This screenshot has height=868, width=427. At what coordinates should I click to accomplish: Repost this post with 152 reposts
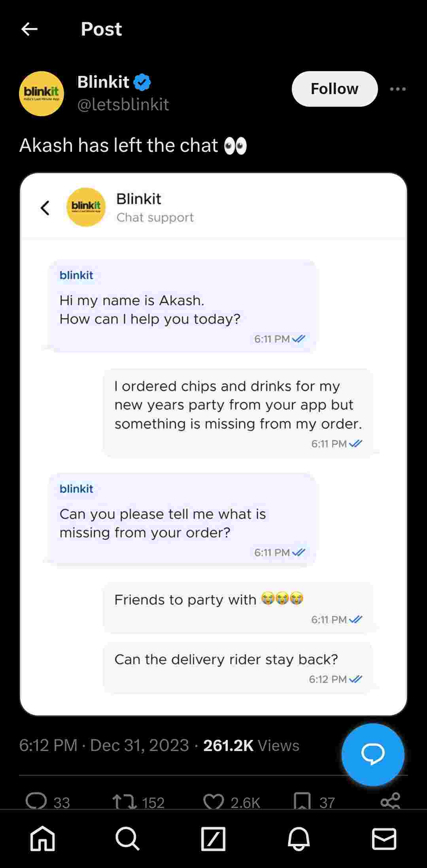pos(124,802)
